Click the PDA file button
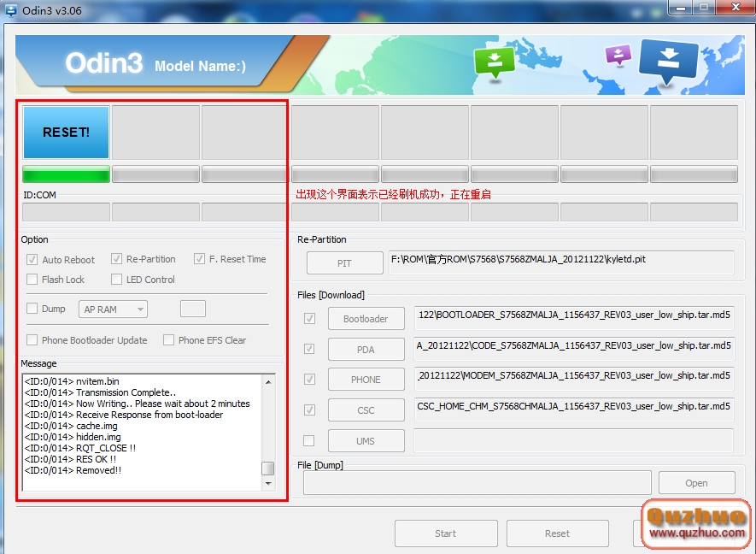 [x=366, y=350]
